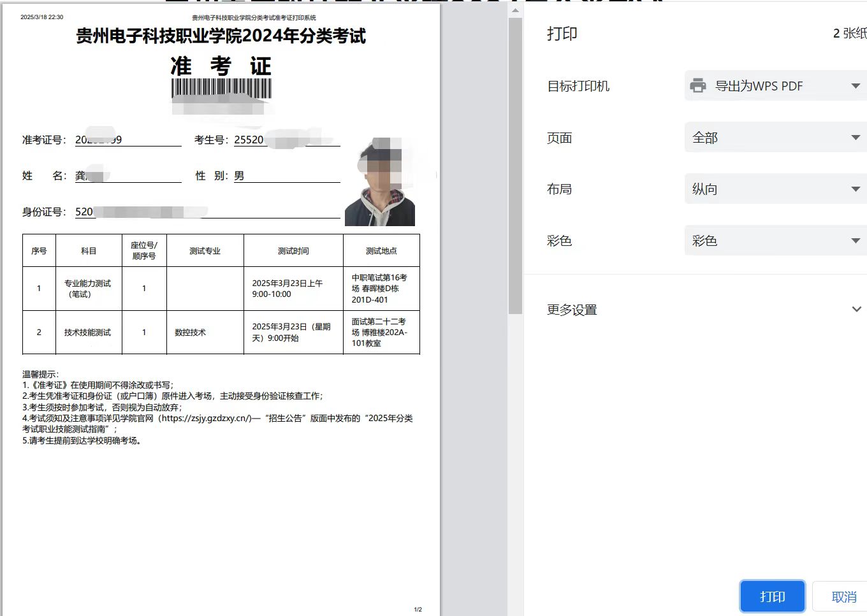This screenshot has width=867, height=616.
Task: Click the dropdown arrow beside 导出为WPS PDF
Action: [x=856, y=85]
